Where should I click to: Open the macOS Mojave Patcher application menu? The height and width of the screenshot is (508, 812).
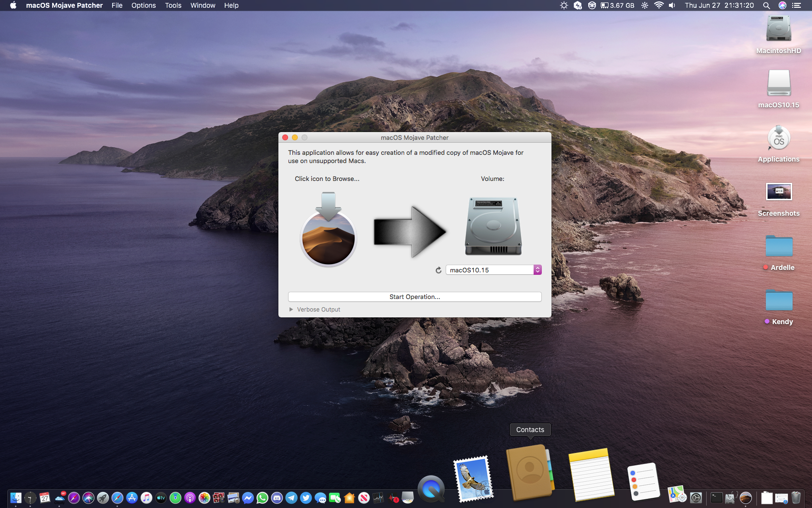[64, 5]
